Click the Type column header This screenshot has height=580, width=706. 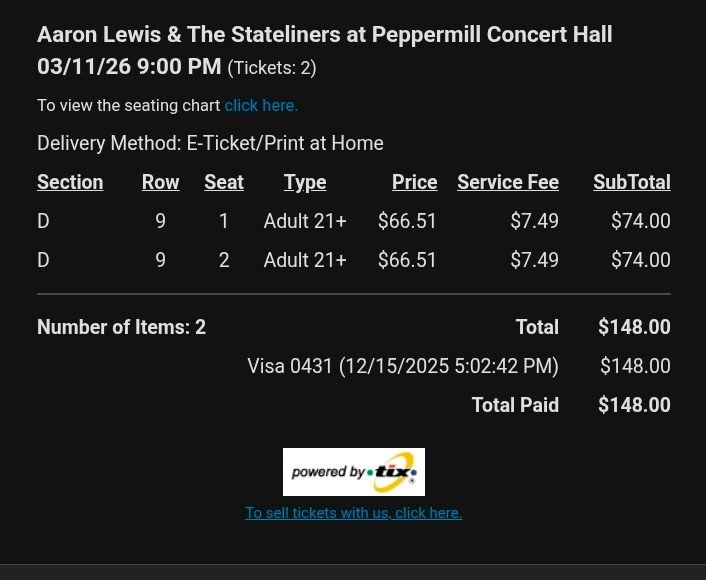pos(305,182)
